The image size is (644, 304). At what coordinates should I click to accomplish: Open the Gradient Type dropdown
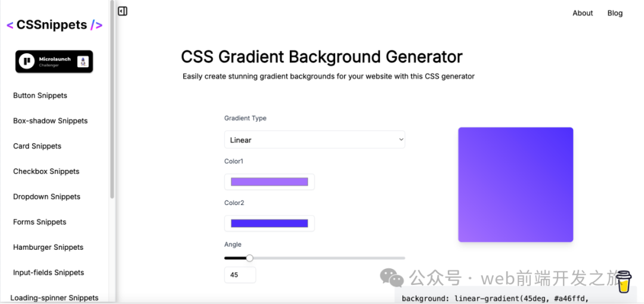pos(314,140)
